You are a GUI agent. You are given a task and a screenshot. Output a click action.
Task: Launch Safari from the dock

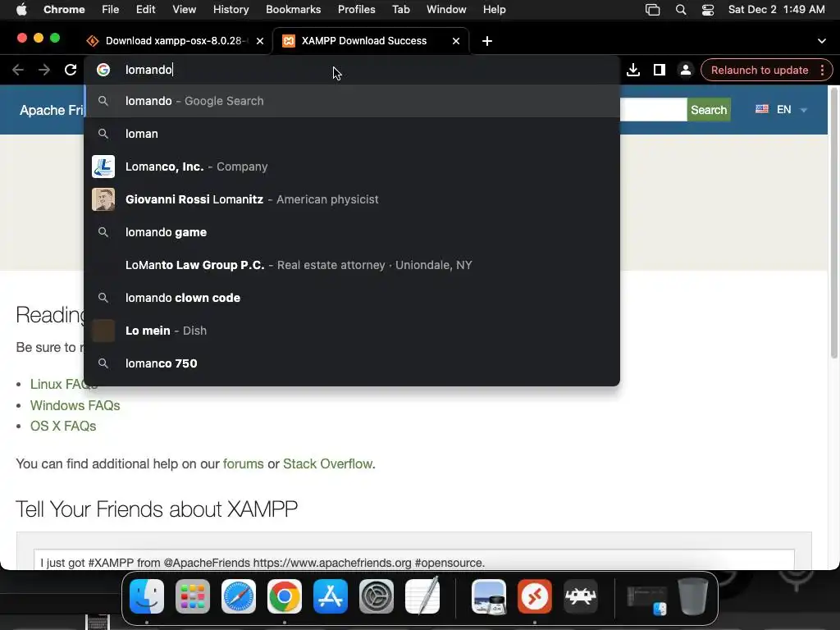(239, 596)
